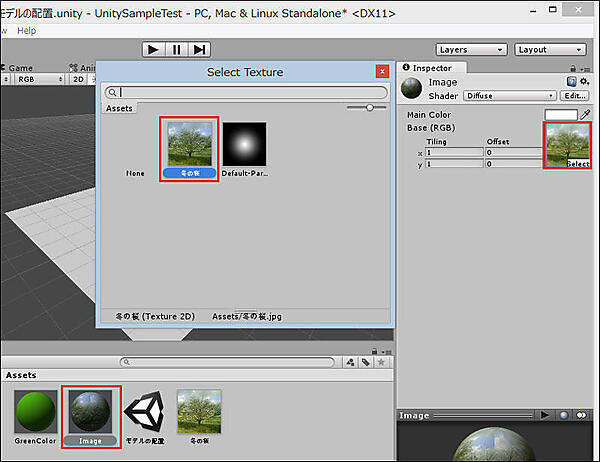This screenshot has width=600, height=462.
Task: Toggle the 2D scene view button
Action: [78, 79]
